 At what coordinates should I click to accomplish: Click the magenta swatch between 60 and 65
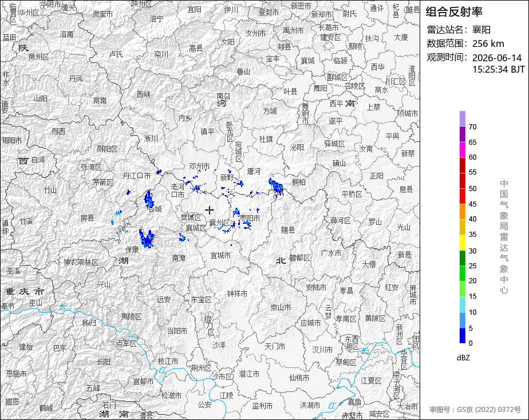pyautogui.click(x=462, y=149)
